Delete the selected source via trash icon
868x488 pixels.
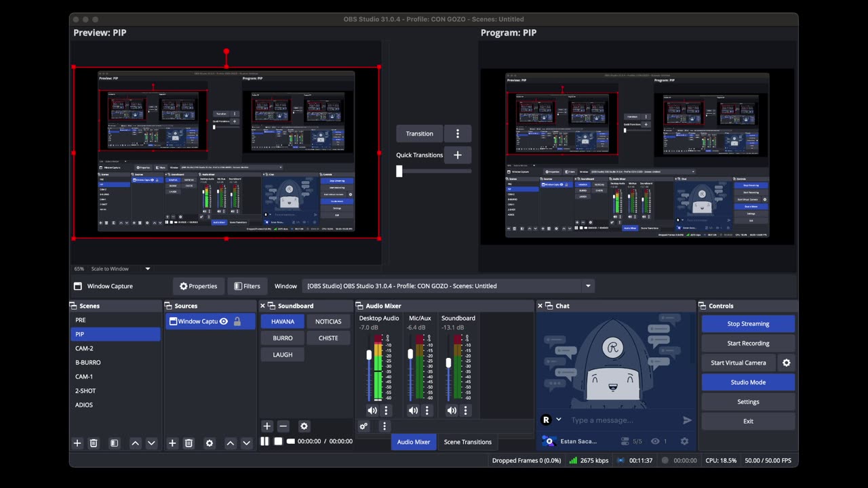189,443
